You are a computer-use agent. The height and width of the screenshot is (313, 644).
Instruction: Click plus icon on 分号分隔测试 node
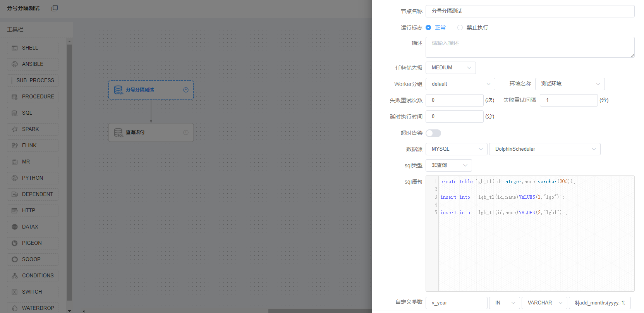tap(186, 90)
